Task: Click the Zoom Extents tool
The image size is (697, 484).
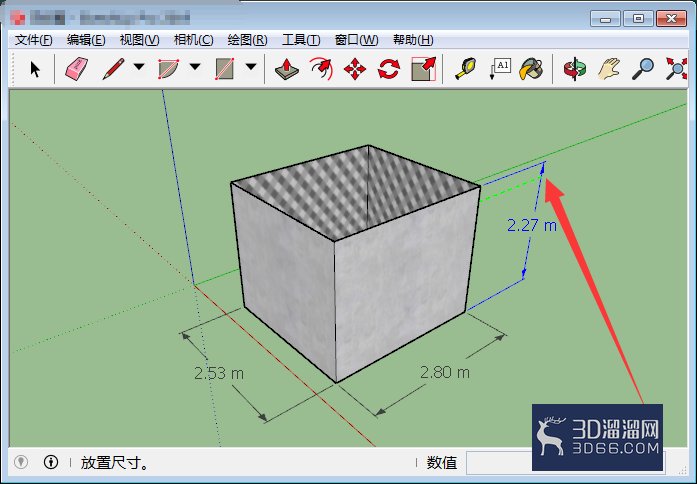Action: (676, 69)
